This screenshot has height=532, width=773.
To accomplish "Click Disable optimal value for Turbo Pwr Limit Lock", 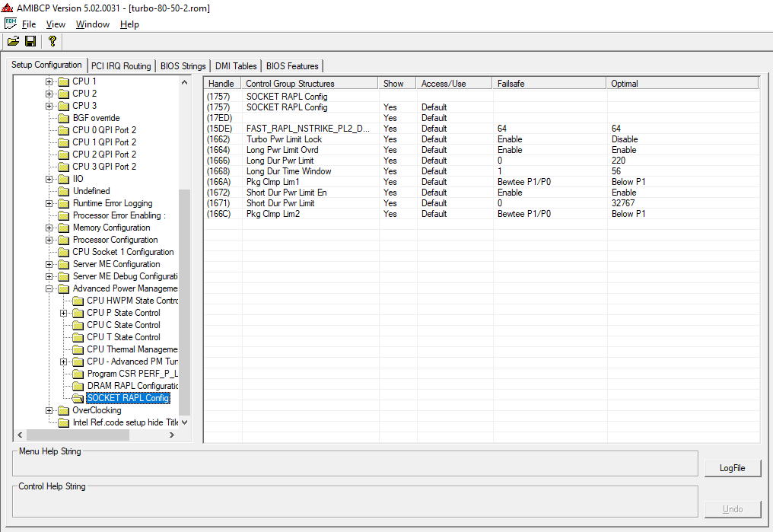I will coord(625,139).
